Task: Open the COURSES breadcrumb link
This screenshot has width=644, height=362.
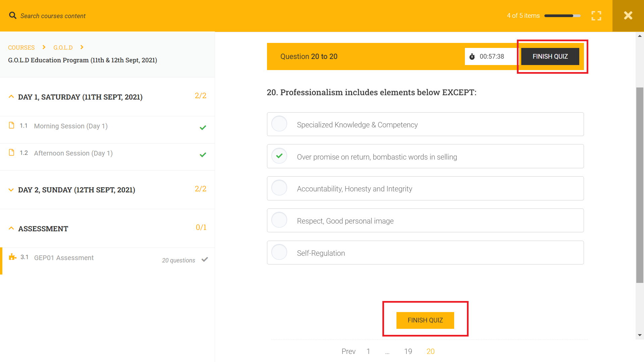Action: click(x=21, y=48)
